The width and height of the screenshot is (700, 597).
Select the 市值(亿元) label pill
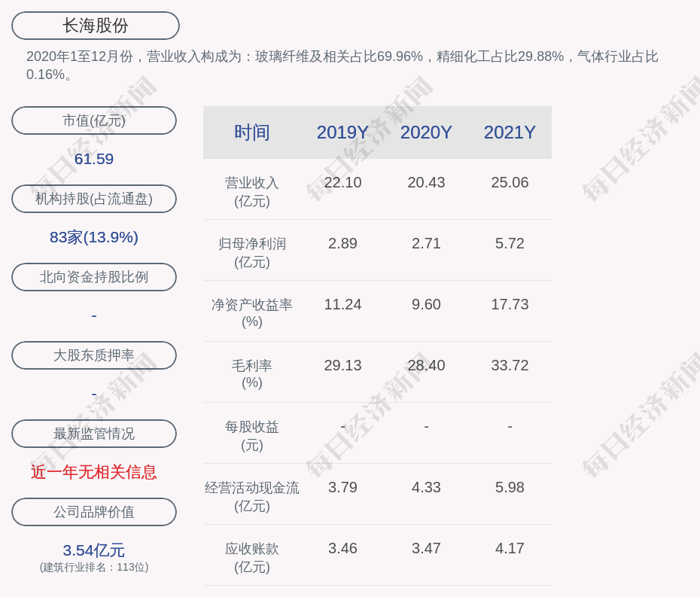(94, 120)
